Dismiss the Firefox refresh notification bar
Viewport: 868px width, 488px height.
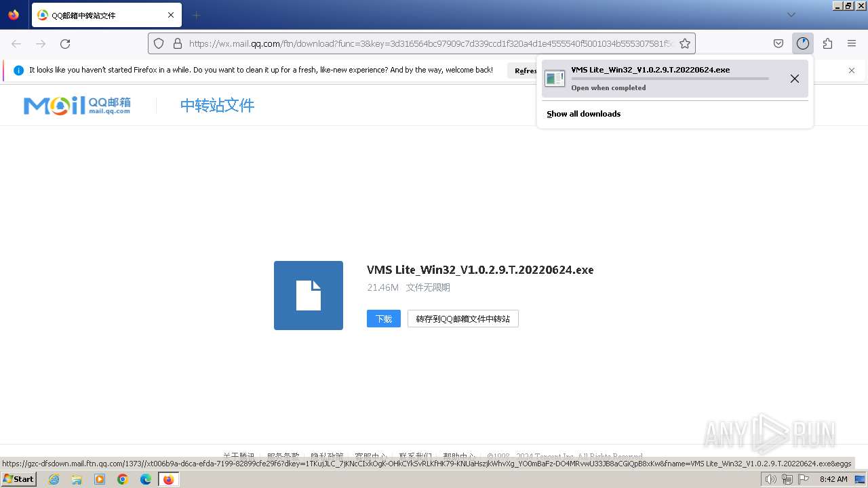[852, 70]
